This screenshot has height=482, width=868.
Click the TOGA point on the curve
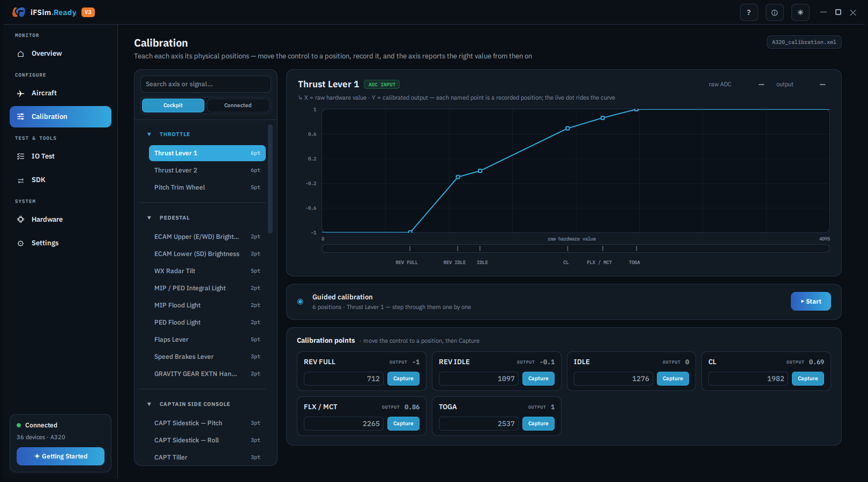(x=637, y=109)
